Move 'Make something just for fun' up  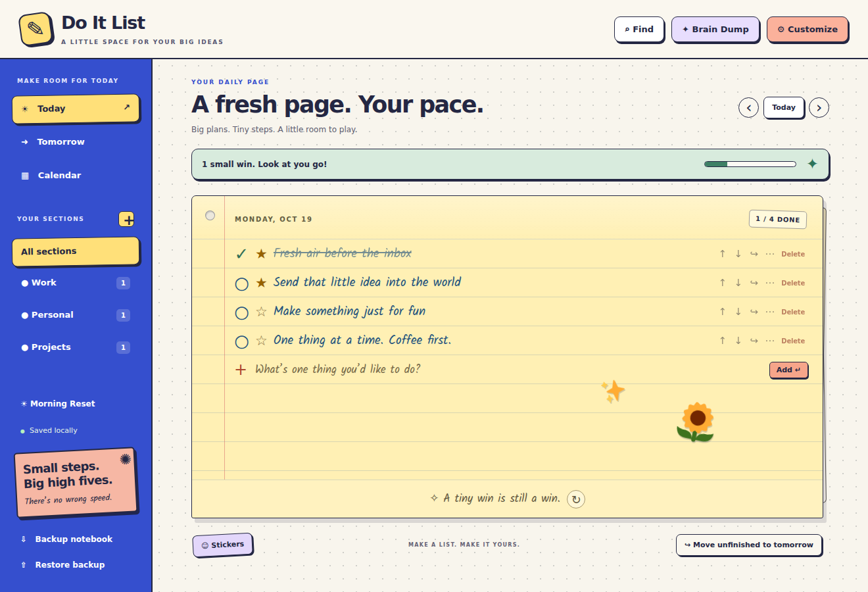pyautogui.click(x=722, y=312)
